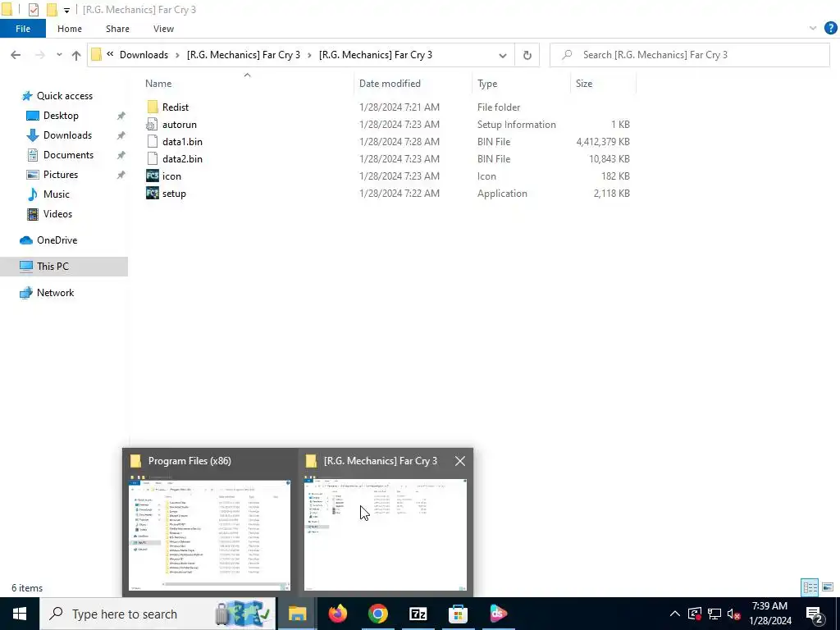Show hidden tray icons chevron

tap(675, 614)
